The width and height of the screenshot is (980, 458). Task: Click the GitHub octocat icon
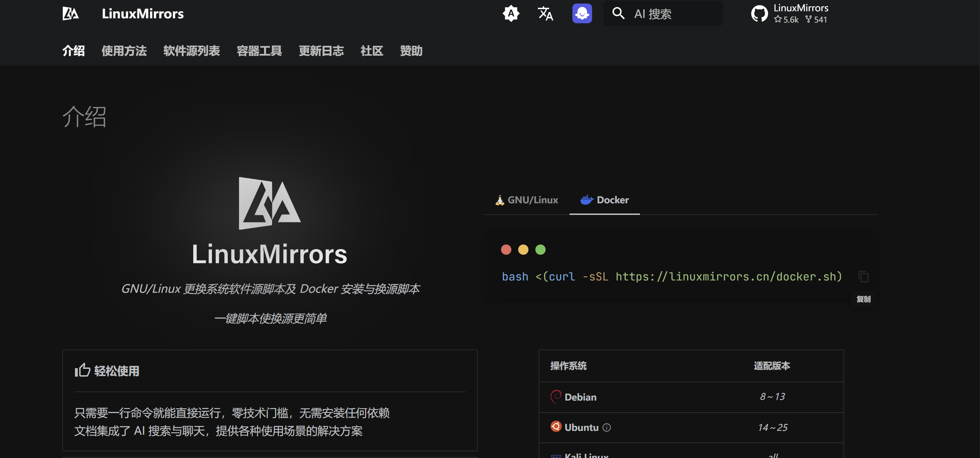click(759, 14)
